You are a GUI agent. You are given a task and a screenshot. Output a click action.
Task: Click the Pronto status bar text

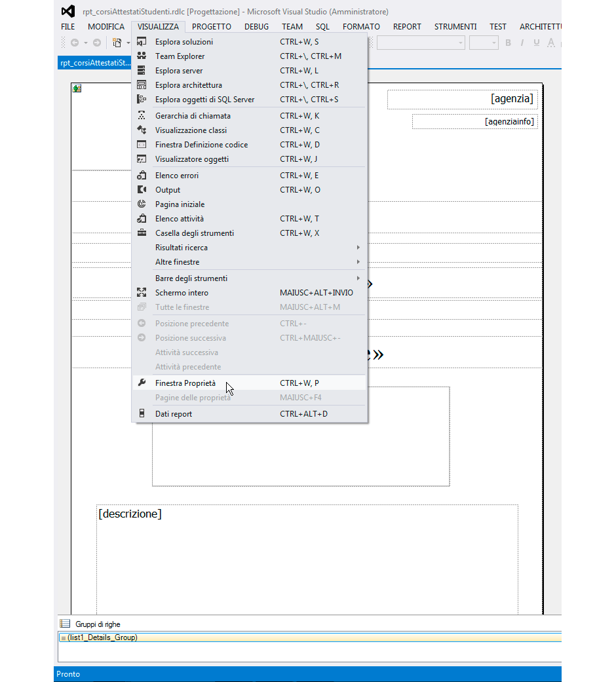[x=68, y=673]
